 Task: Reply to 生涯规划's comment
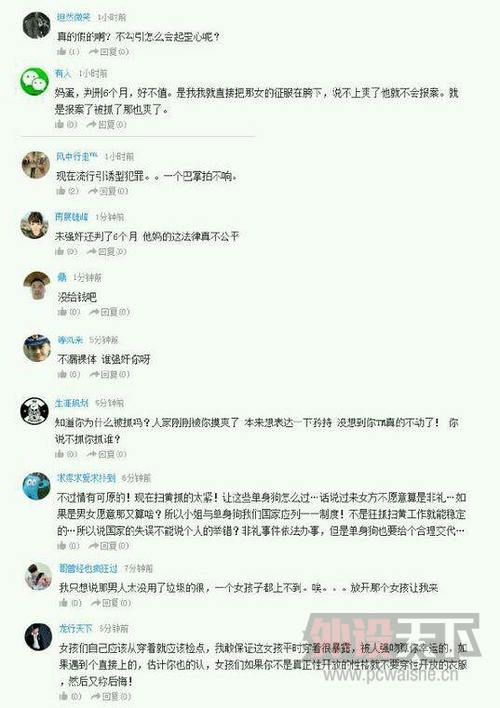107,454
